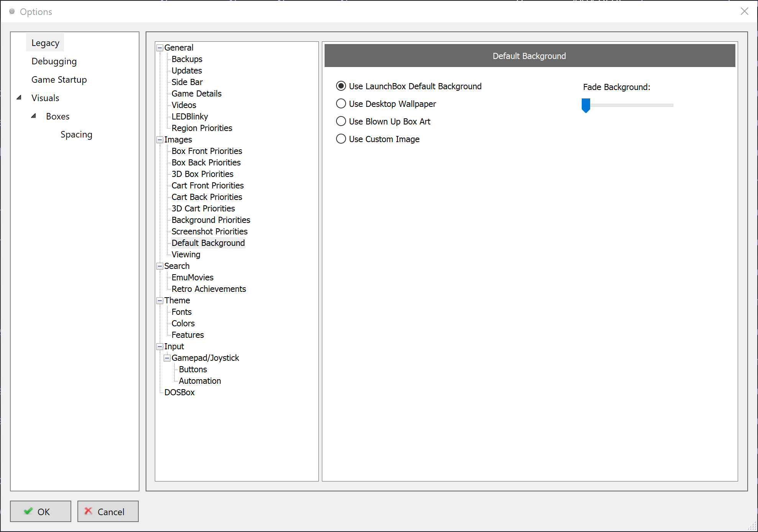Click the Cancel button
Screen dimensions: 758x532
click(x=108, y=511)
